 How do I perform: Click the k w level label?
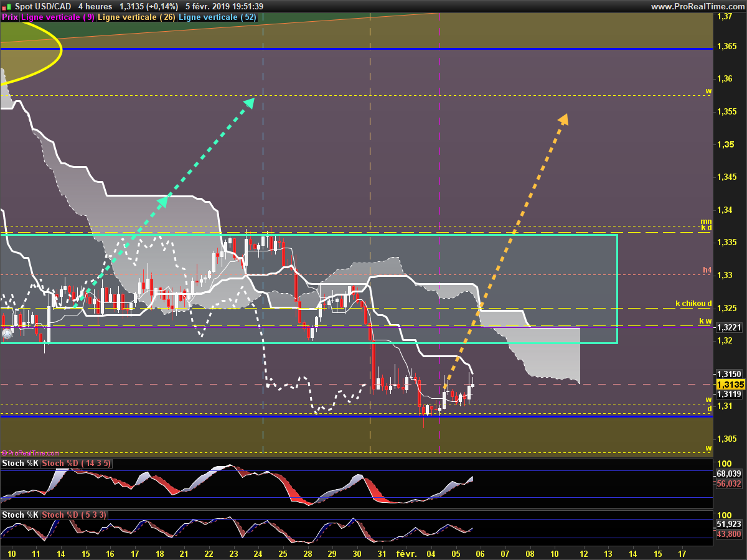(x=705, y=321)
